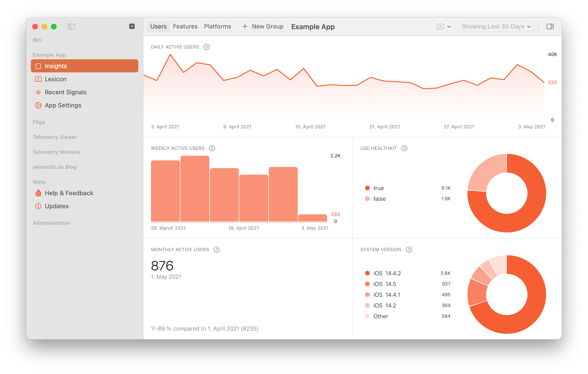Click the 876 monthly users value
This screenshot has height=374, width=588.
click(x=162, y=266)
